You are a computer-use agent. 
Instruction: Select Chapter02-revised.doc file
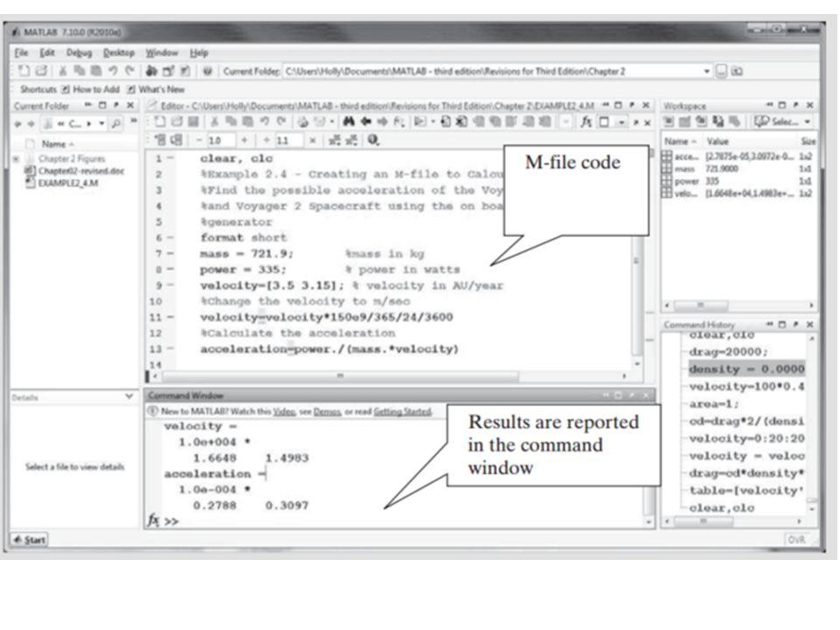pos(74,171)
